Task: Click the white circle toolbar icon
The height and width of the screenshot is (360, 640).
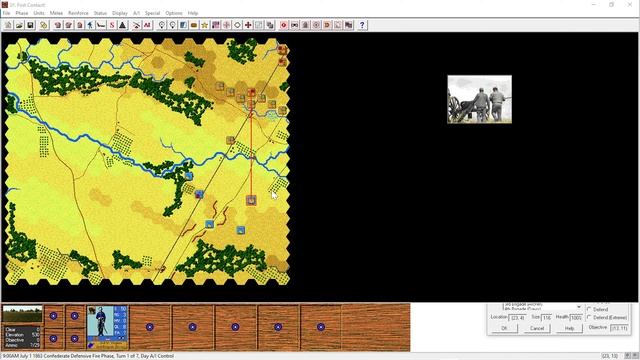Action: (237, 25)
